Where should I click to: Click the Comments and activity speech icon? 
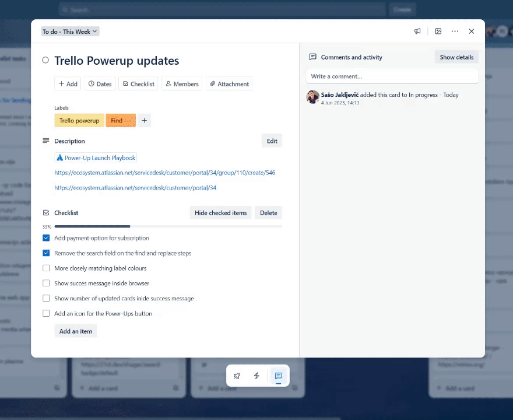[313, 57]
